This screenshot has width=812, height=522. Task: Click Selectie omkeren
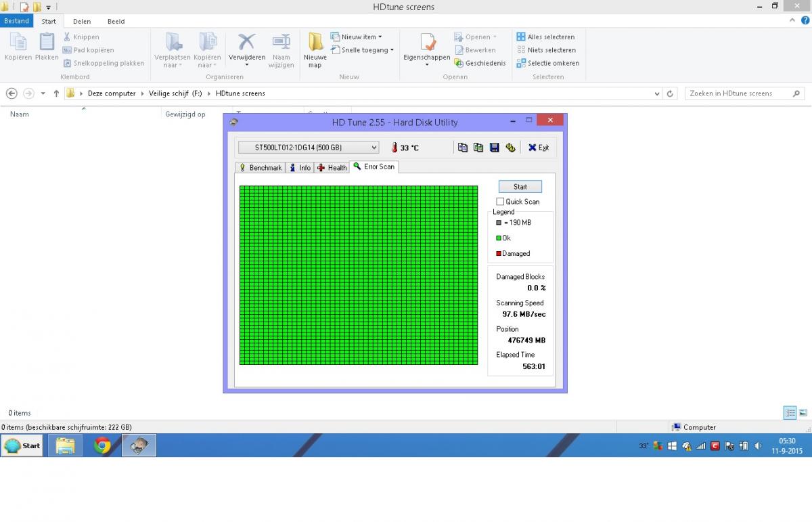click(548, 63)
